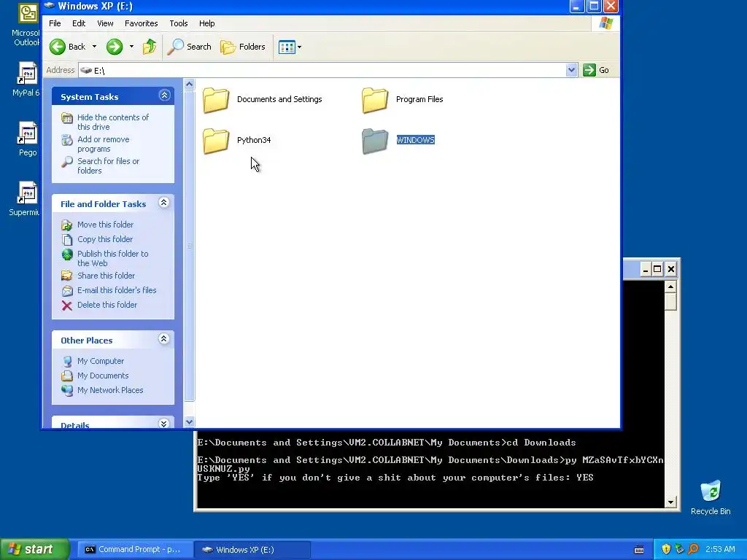Maximize the Command Prompt window
Viewport: 747px width, 560px height.
click(x=657, y=269)
